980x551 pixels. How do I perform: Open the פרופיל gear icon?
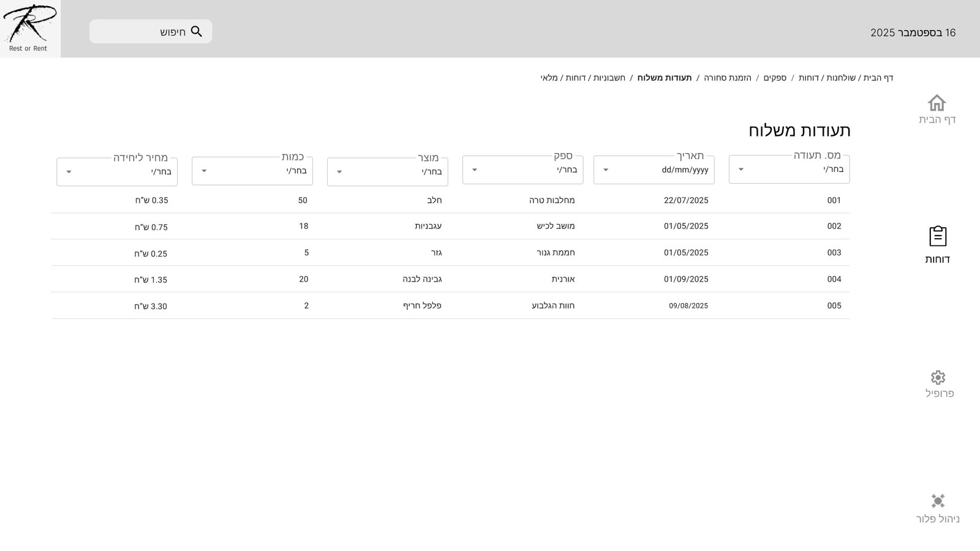pyautogui.click(x=938, y=377)
